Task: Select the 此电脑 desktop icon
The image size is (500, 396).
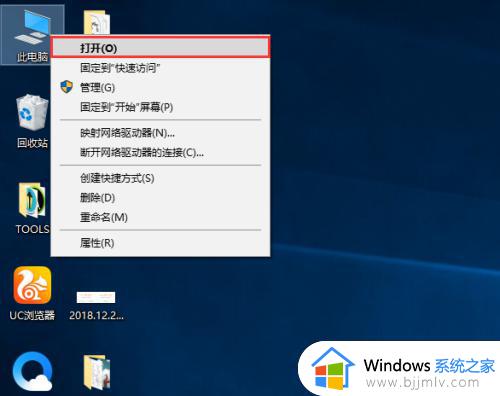Action: (32, 35)
